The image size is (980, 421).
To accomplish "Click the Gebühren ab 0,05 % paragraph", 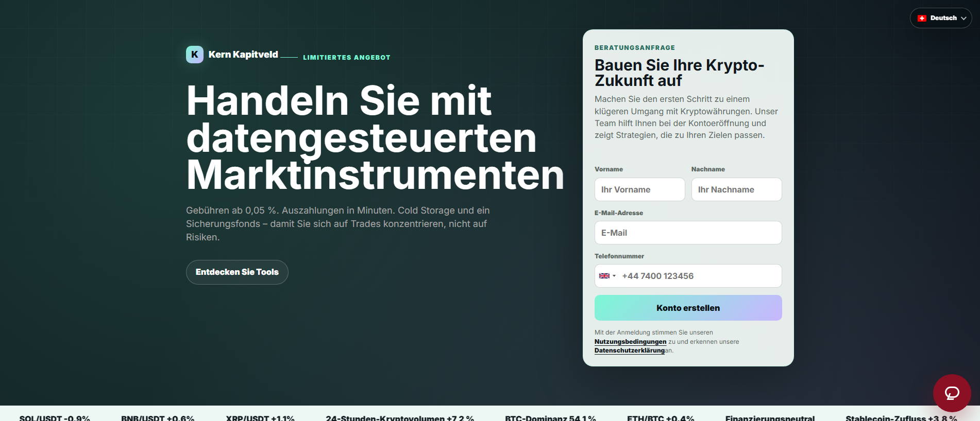I will pos(338,224).
